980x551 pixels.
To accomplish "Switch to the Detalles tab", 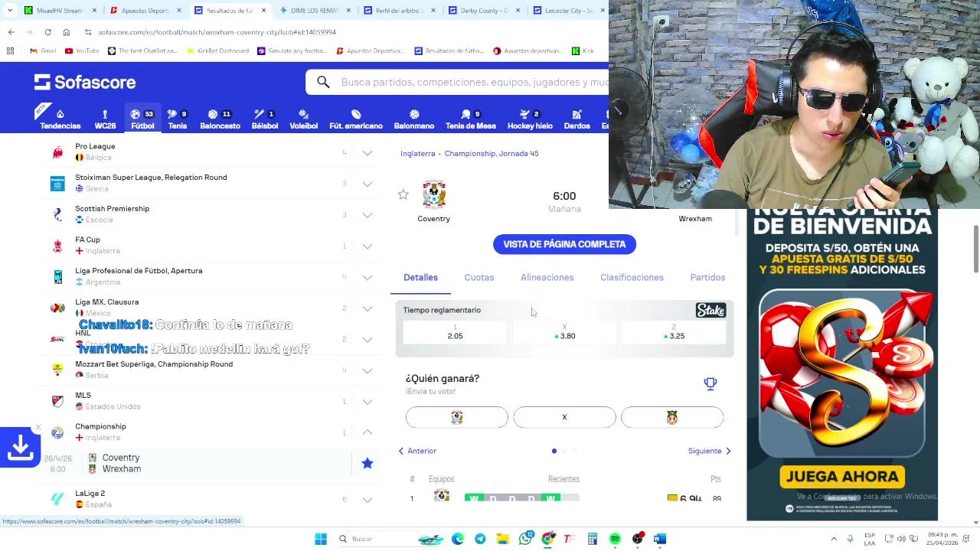I will [x=420, y=277].
